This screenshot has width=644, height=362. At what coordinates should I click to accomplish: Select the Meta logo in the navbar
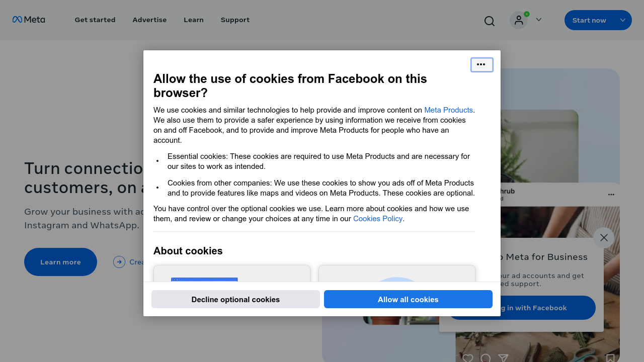29,20
